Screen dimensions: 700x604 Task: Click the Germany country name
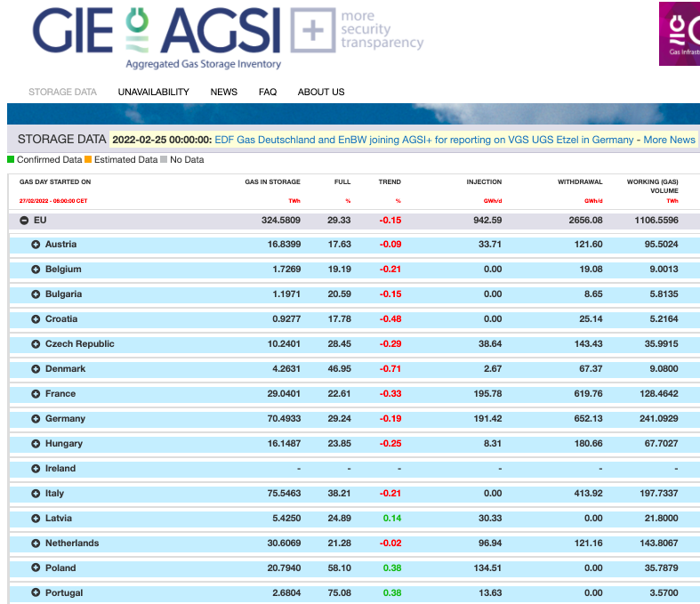(x=65, y=419)
